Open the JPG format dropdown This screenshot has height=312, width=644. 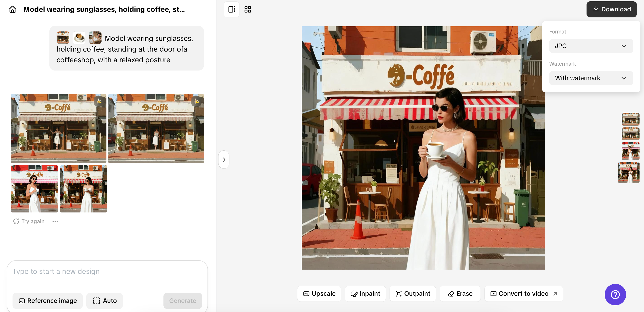click(591, 46)
